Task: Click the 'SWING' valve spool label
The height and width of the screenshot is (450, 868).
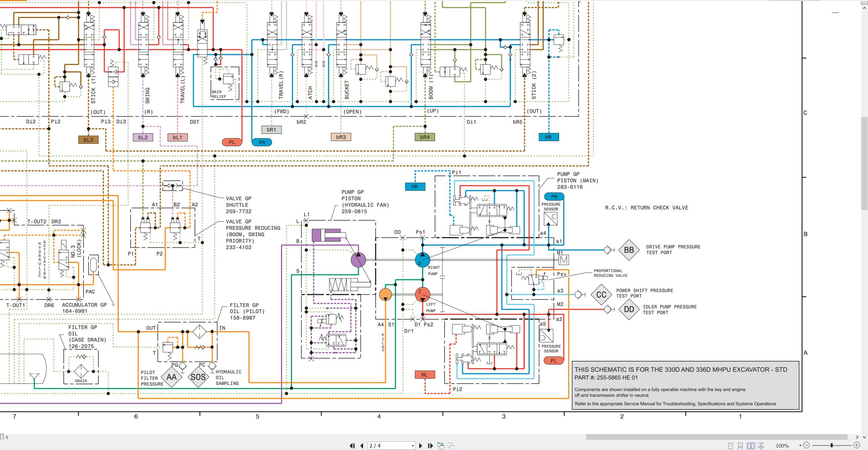Action: coord(147,96)
